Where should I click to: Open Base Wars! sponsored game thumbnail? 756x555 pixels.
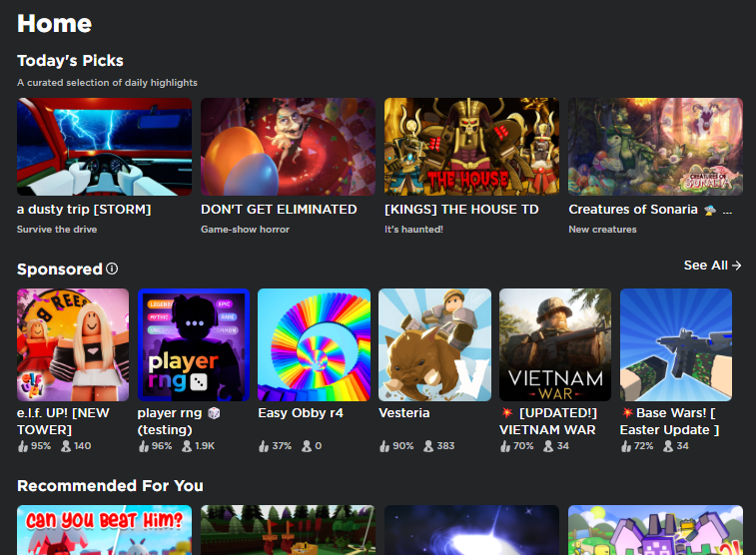tap(676, 345)
